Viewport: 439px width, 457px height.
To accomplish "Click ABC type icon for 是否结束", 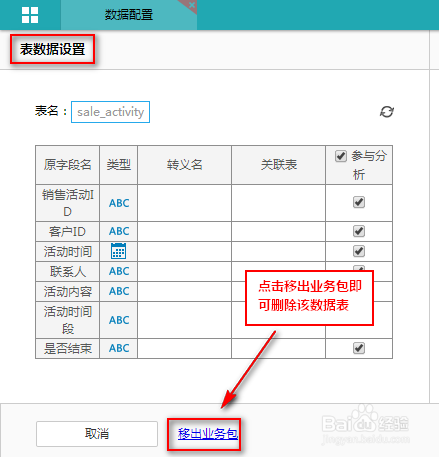I will point(119,348).
